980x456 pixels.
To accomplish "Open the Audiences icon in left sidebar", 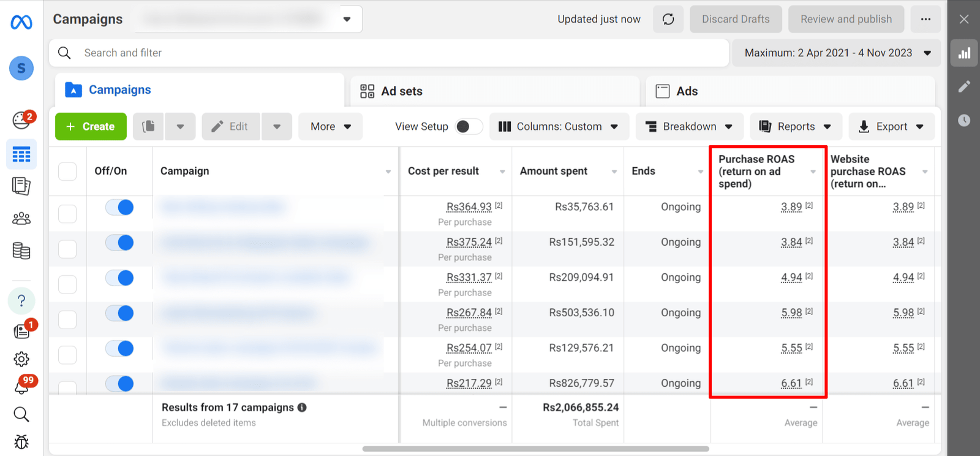I will (x=21, y=218).
